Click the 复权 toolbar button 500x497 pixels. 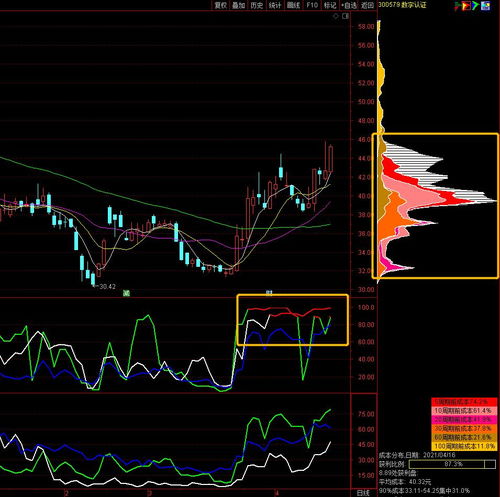tap(220, 5)
